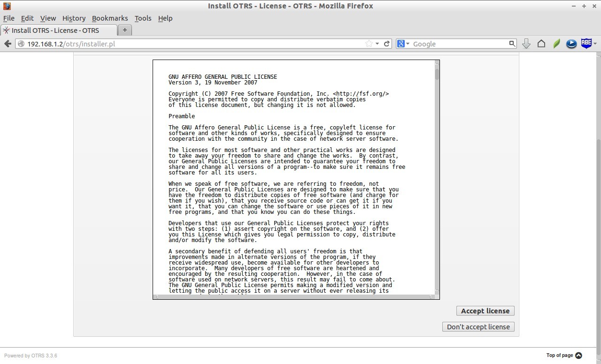The image size is (601, 364).
Task: Click the blue round add-on icon
Action: click(x=571, y=44)
